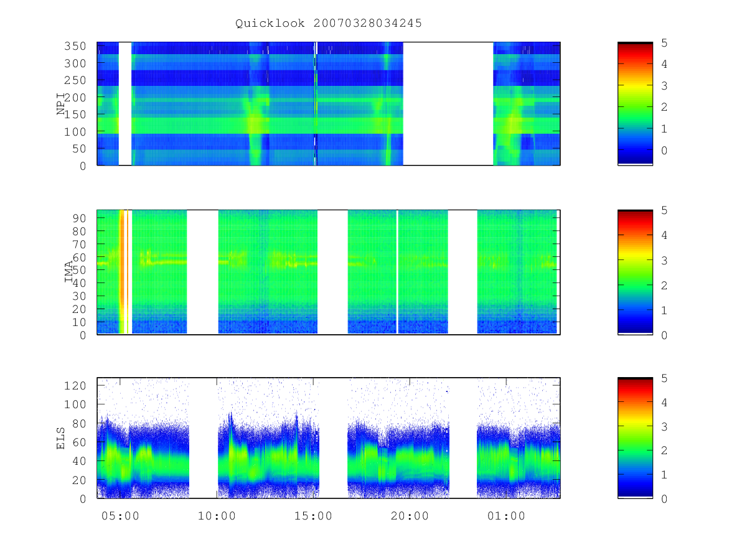Click the 10:00 time axis label
747x560 pixels.
217,516
